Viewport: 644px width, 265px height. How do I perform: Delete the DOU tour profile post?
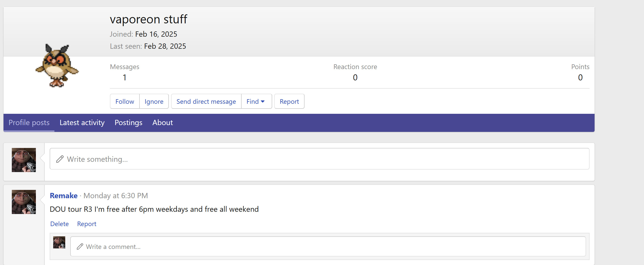pyautogui.click(x=59, y=224)
